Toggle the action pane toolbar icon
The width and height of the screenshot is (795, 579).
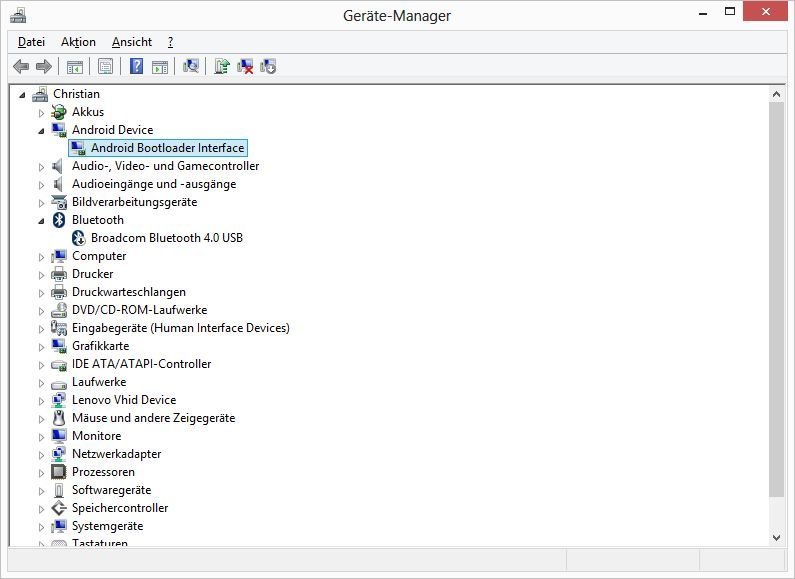(x=160, y=66)
